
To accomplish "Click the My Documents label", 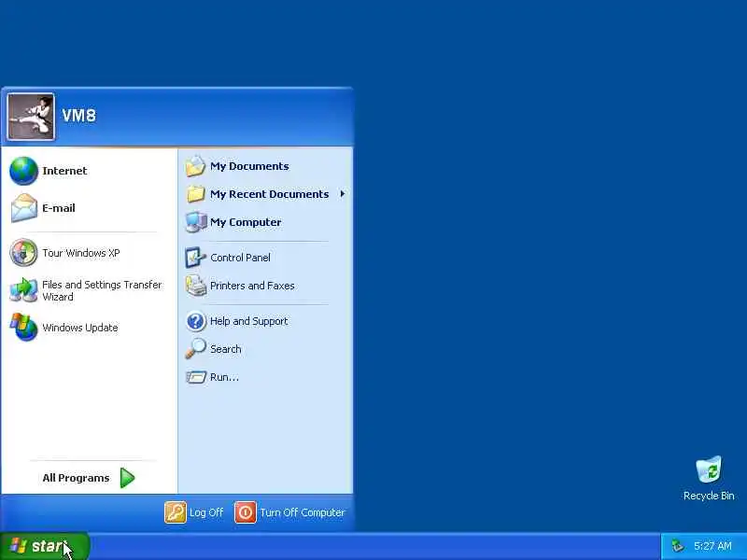I will (249, 166).
